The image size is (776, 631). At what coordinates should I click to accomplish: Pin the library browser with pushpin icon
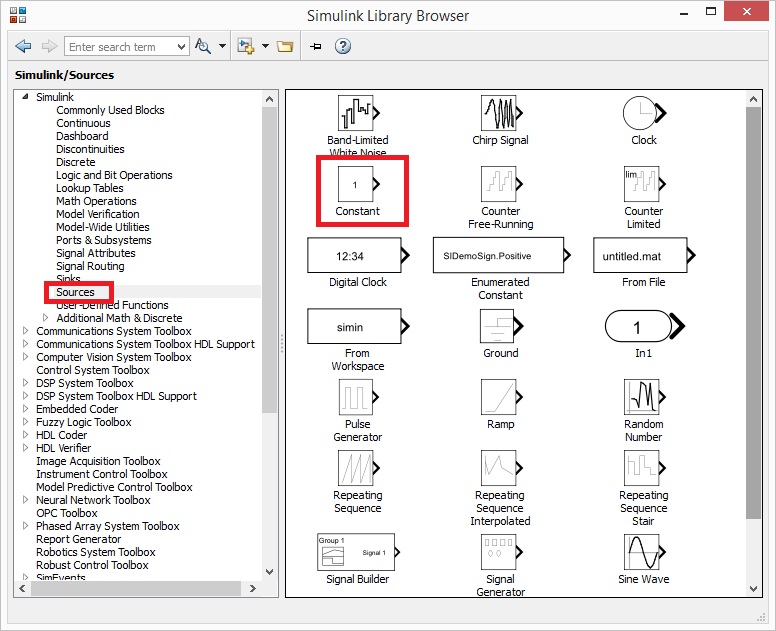coord(315,47)
